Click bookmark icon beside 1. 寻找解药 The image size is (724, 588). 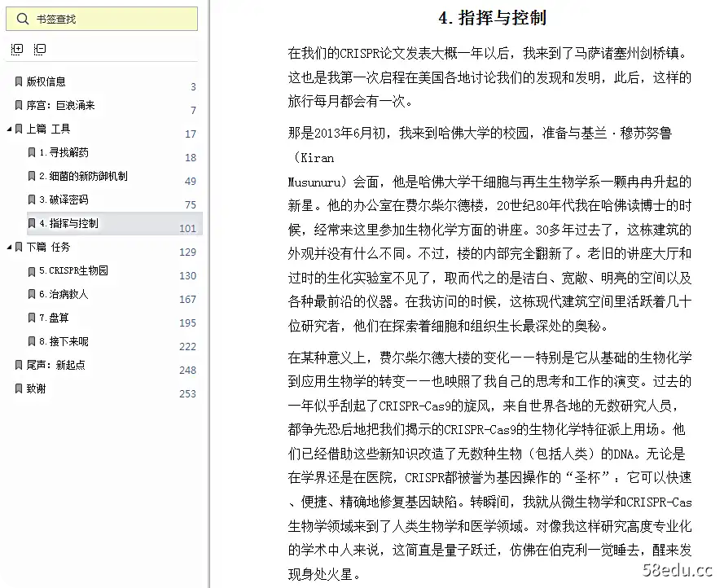[x=32, y=152]
